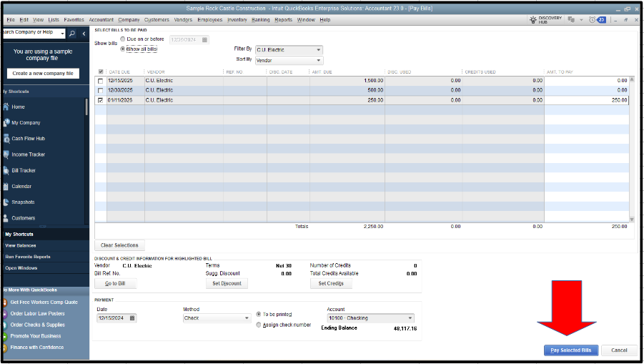
Task: Click Order Checks & Supplies icon
Action: click(4, 325)
